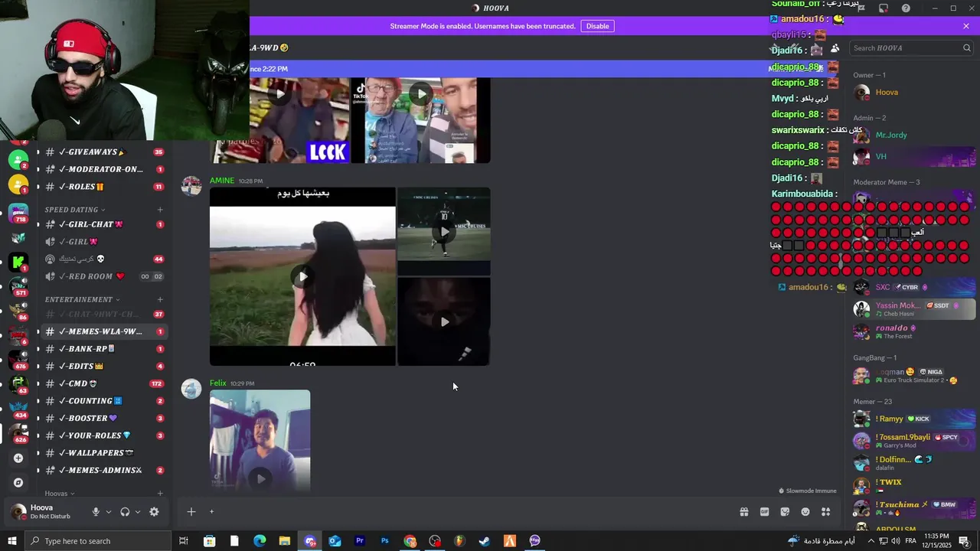
Task: Open the MEMES-ADMINS channel
Action: (104, 471)
